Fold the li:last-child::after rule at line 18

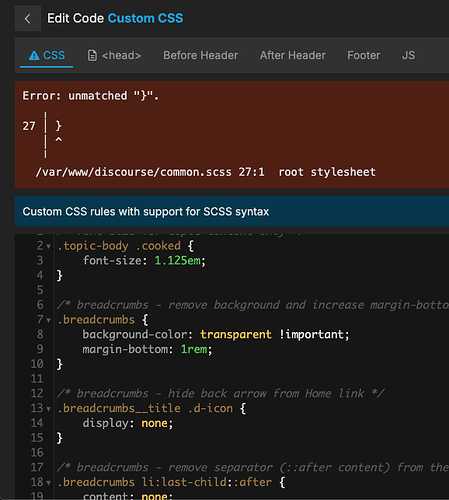[49, 483]
